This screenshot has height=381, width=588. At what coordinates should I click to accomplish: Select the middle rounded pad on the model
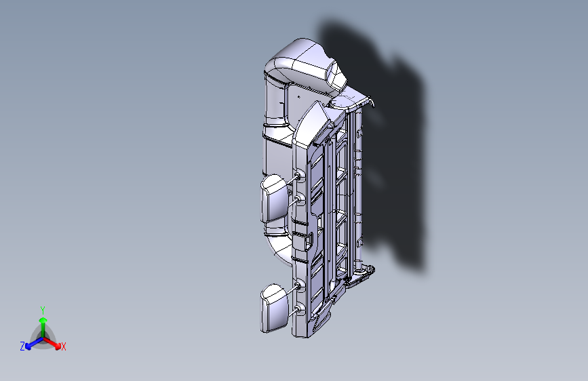[275, 198]
